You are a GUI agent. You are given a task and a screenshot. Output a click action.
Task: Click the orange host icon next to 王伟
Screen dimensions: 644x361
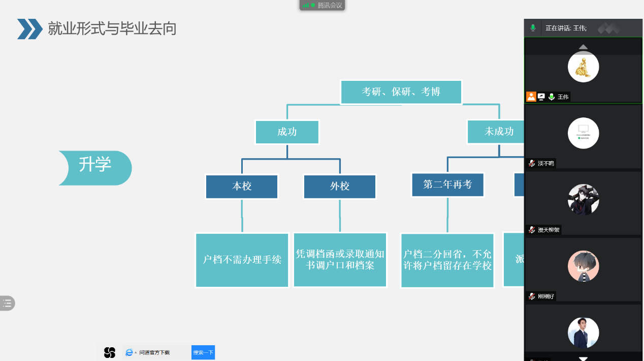pos(531,97)
